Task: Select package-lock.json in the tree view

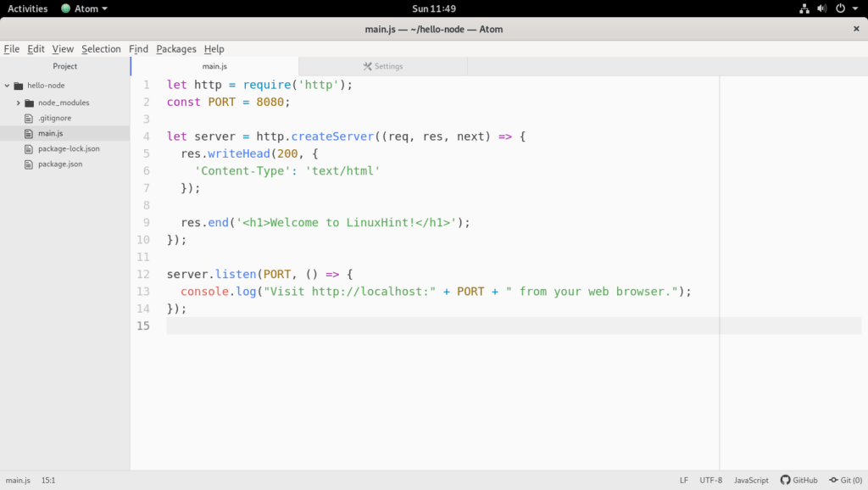Action: coord(68,148)
